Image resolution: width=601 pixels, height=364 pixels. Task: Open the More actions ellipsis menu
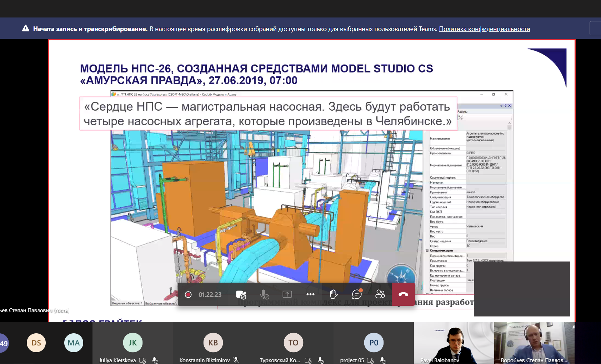coord(310,294)
